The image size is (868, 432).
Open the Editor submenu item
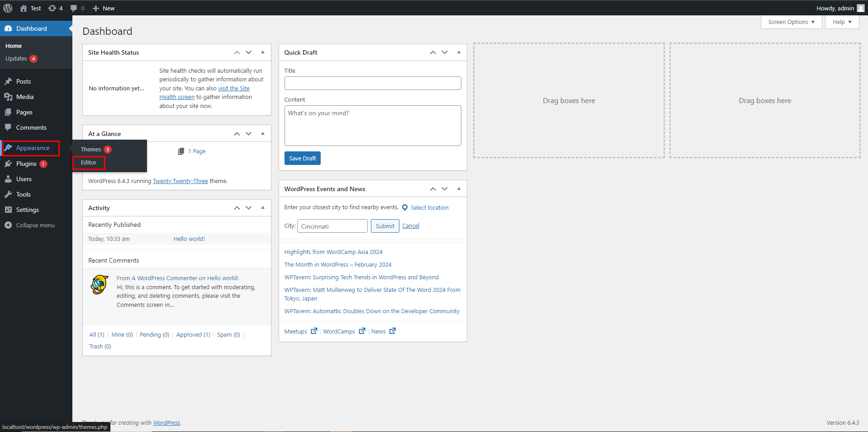tap(89, 163)
